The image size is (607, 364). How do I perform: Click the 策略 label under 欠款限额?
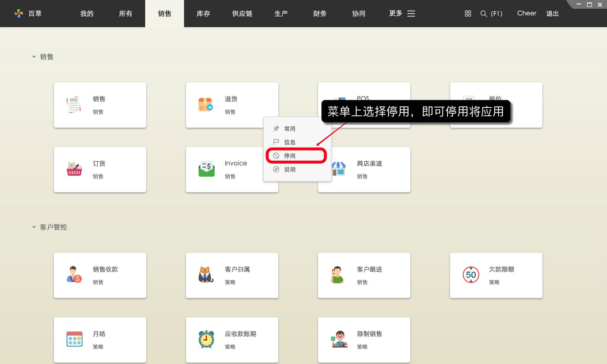[x=494, y=282]
